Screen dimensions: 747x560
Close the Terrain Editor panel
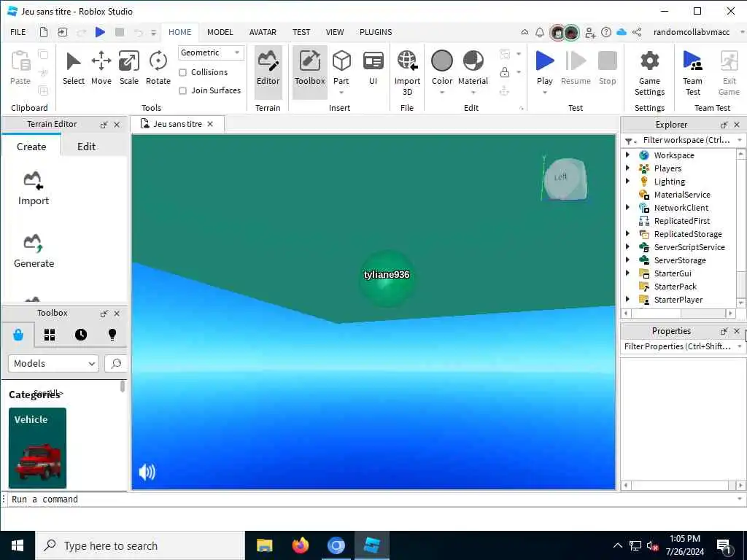click(x=117, y=125)
